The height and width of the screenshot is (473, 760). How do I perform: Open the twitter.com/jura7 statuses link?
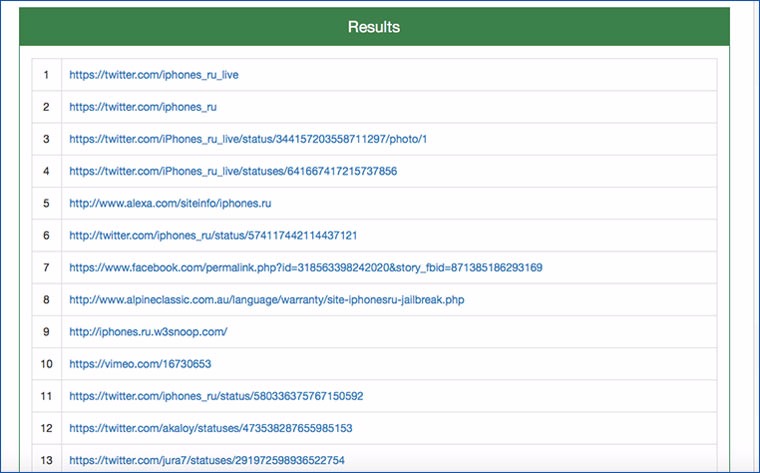(x=207, y=460)
